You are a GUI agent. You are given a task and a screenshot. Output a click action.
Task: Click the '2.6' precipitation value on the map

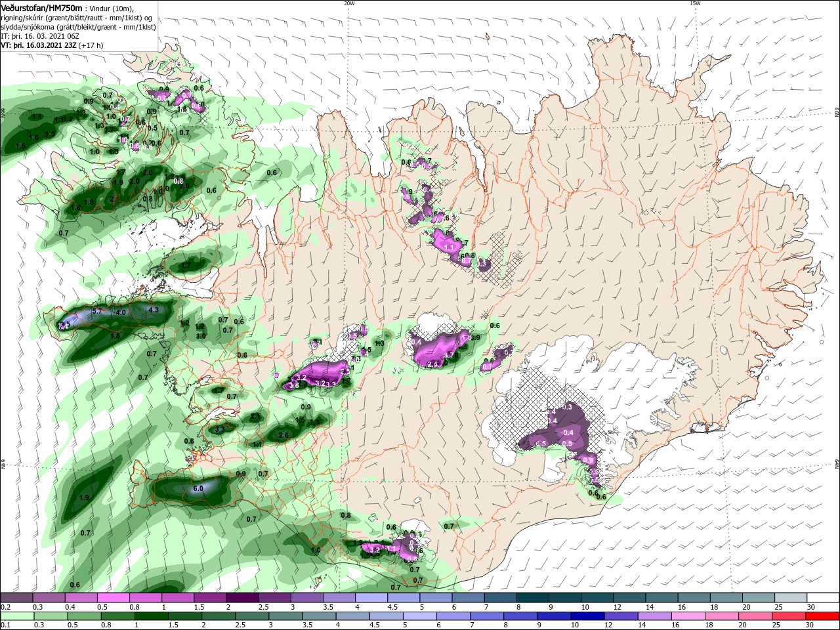(x=283, y=435)
